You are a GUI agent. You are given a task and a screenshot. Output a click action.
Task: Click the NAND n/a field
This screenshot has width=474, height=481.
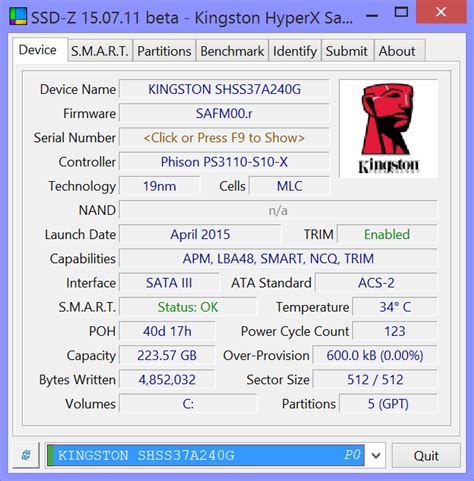click(278, 210)
